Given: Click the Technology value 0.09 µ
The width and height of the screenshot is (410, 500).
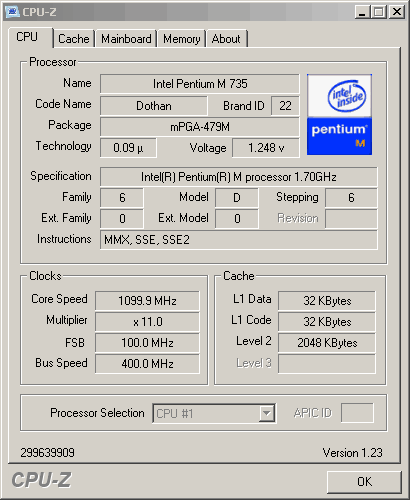Looking at the screenshot, I should coord(128,148).
